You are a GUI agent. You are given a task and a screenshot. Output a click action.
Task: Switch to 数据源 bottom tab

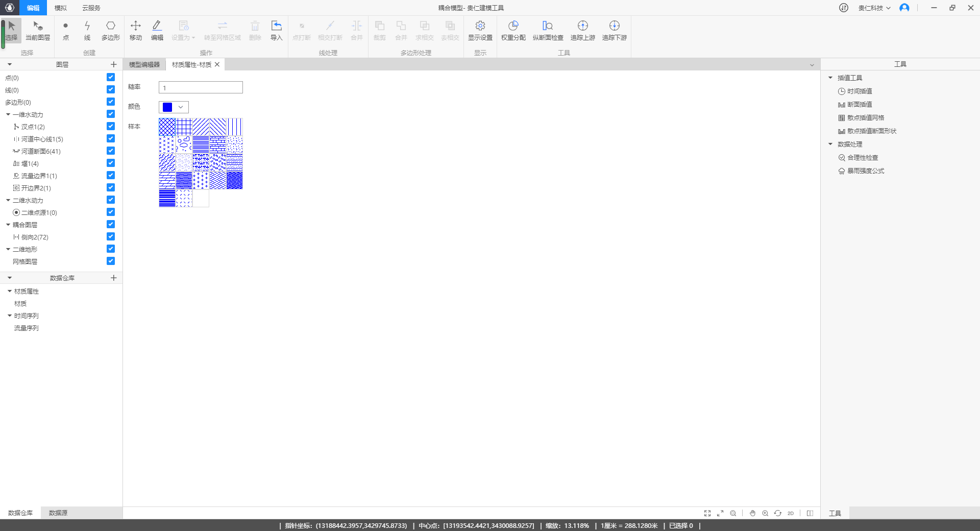pos(58,513)
